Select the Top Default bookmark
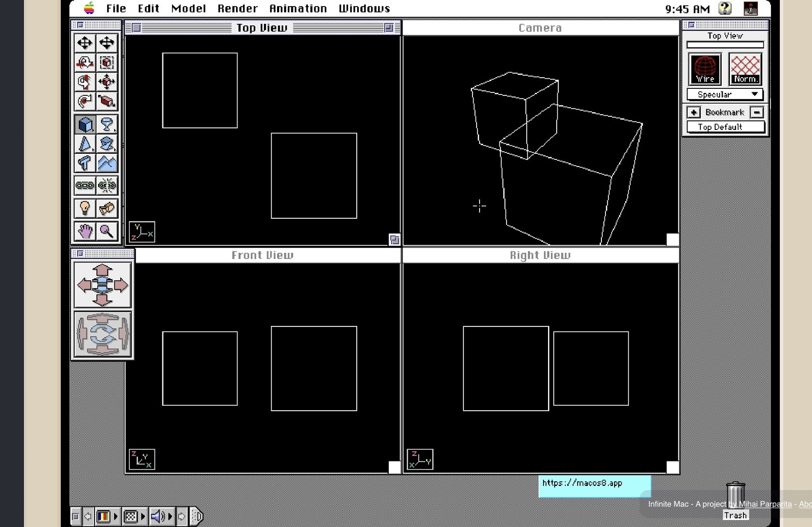The height and width of the screenshot is (527, 812). [x=725, y=127]
